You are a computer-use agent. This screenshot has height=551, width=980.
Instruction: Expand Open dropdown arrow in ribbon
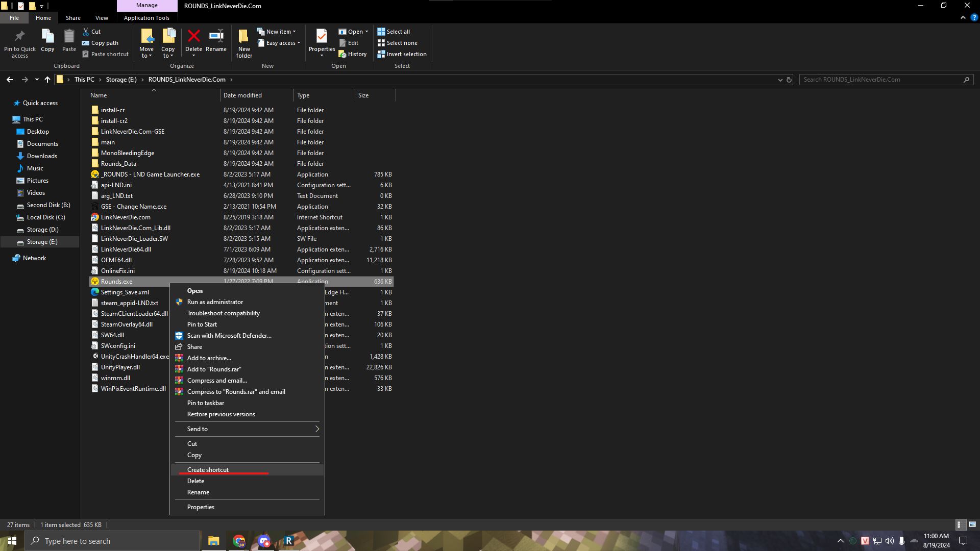point(366,32)
